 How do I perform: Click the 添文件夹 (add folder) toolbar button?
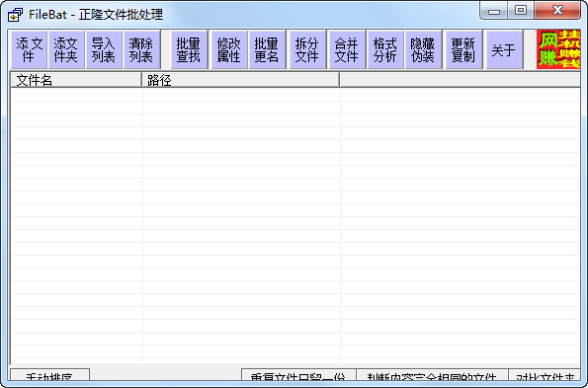66,49
